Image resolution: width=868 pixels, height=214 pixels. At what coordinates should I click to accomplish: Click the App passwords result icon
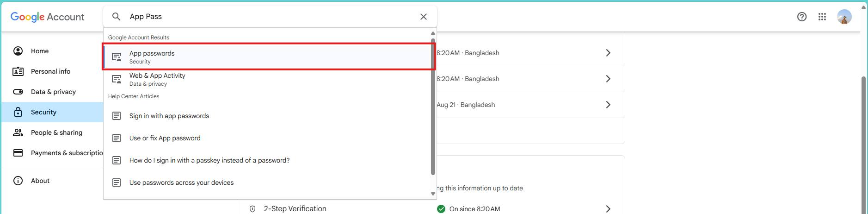pos(117,57)
